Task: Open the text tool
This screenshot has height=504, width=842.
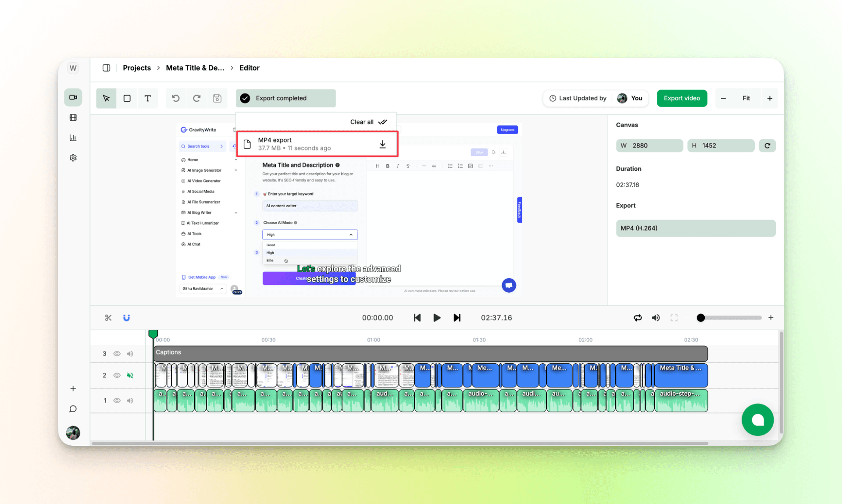Action: (x=148, y=98)
